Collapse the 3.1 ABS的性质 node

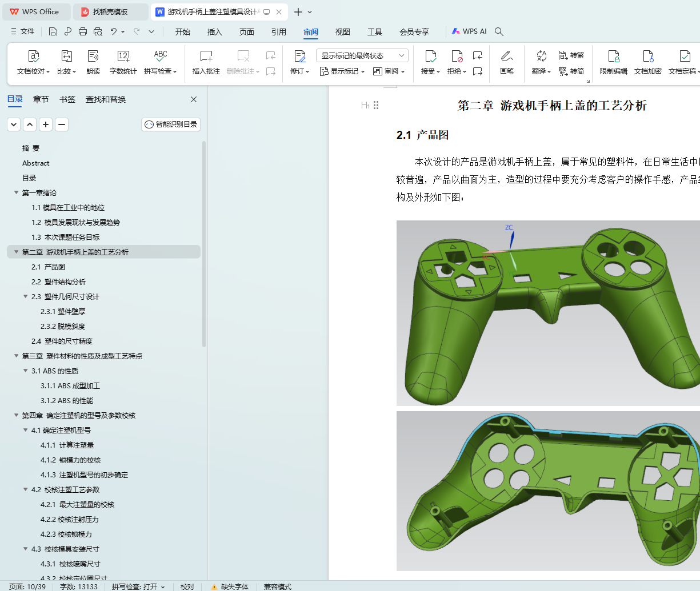pos(26,371)
